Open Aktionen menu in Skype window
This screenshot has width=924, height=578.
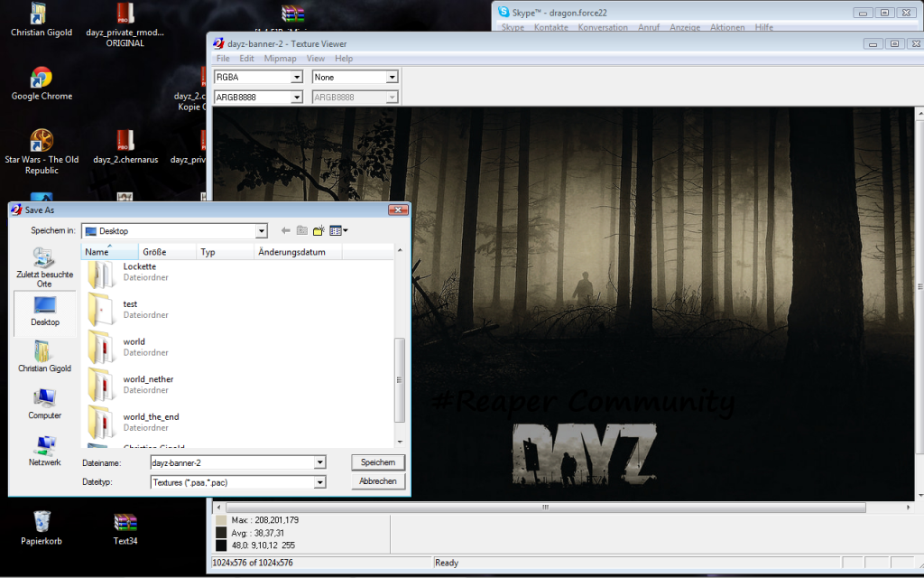point(727,27)
